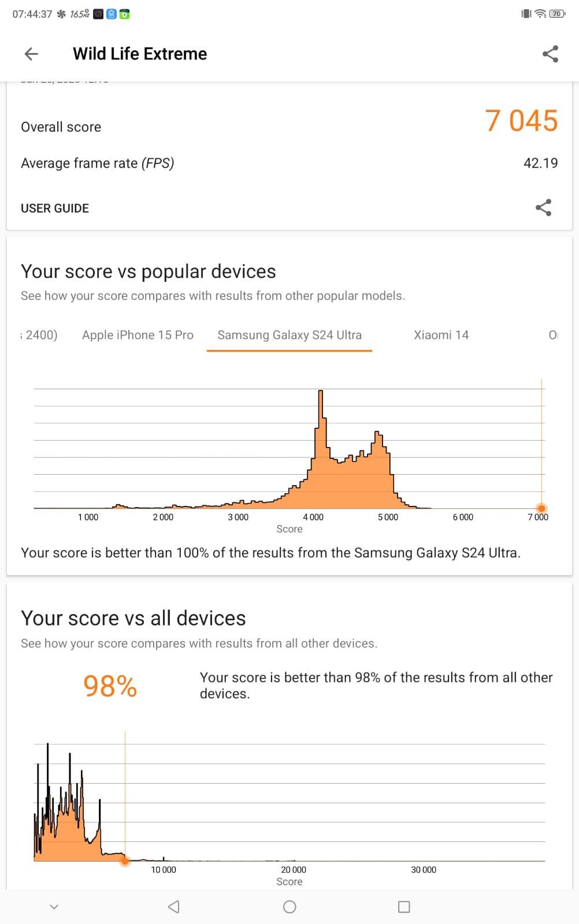Screen dimensions: 579x924
Task: Tap the battery indicator icon
Action: point(557,13)
